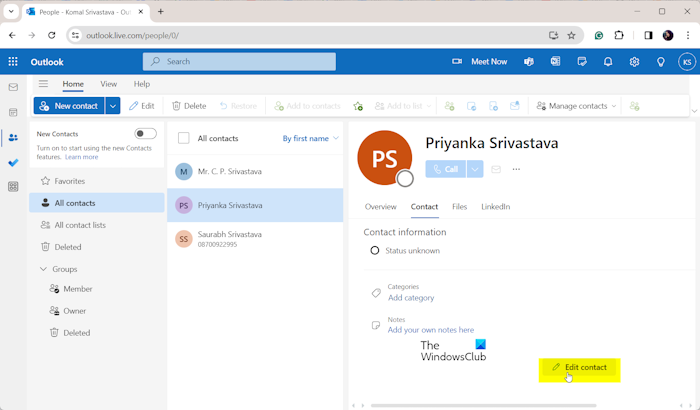
Task: Select Favorites in the navigation pane
Action: tap(97, 181)
